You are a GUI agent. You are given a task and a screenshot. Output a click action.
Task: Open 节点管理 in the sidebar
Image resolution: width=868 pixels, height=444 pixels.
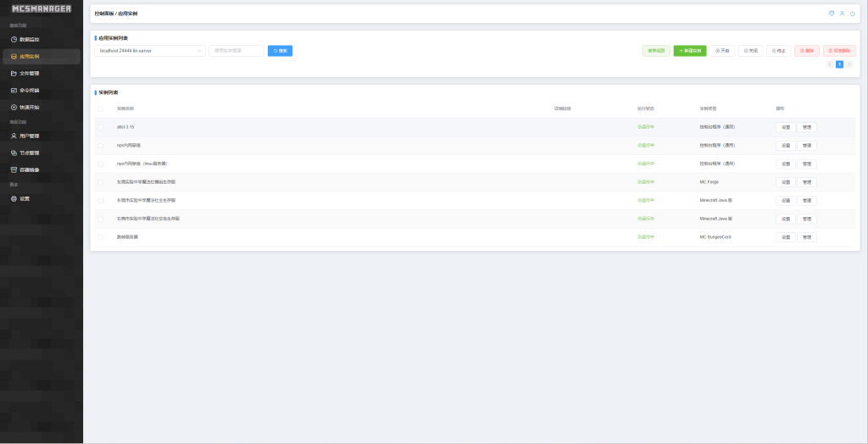click(30, 153)
